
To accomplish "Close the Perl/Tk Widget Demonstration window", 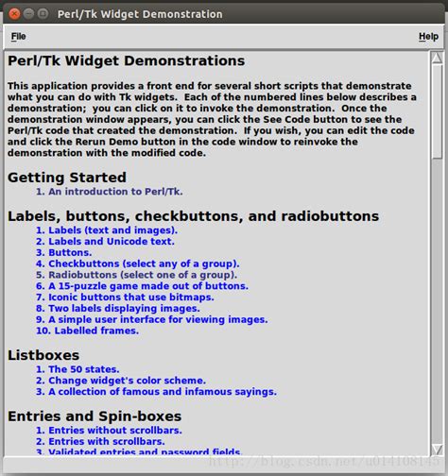I will click(x=14, y=14).
